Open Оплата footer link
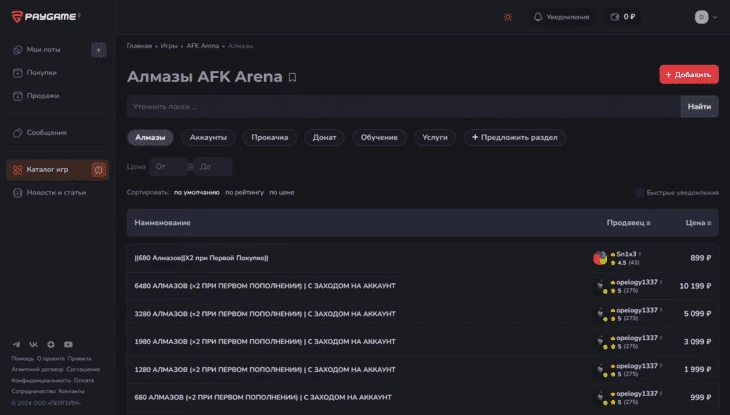The image size is (730, 415). point(84,381)
